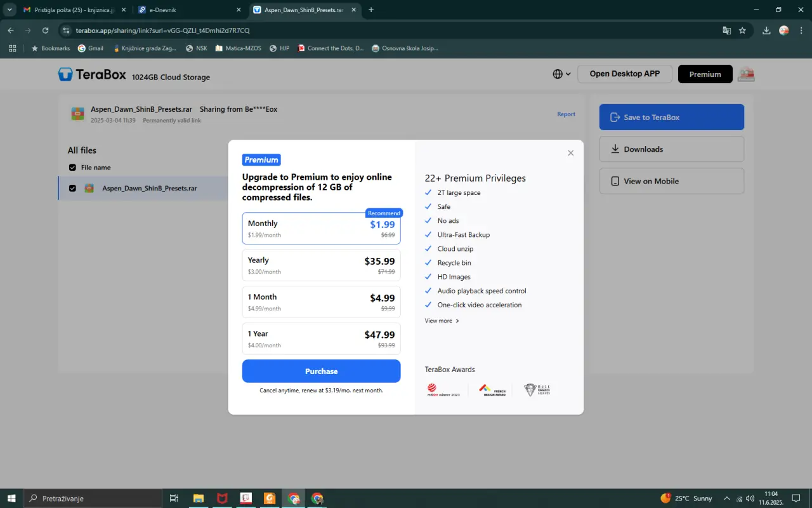This screenshot has height=508, width=812.
Task: Click the Premium badge in the popup
Action: [x=261, y=160]
